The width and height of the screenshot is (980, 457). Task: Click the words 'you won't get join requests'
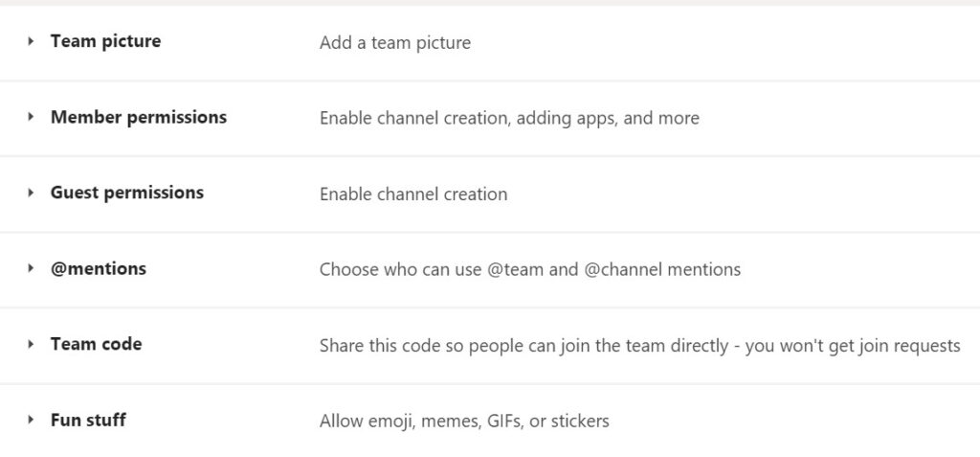[x=853, y=346]
